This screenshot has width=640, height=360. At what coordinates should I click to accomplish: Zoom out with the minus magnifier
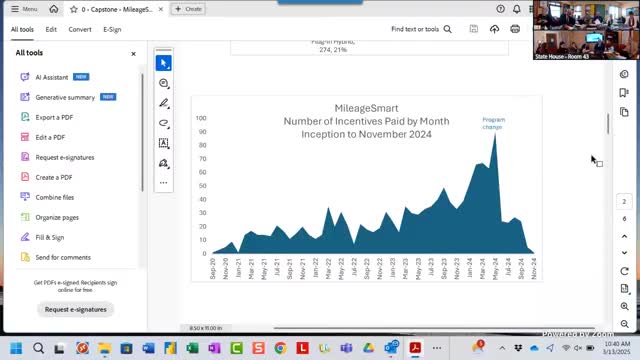(624, 324)
